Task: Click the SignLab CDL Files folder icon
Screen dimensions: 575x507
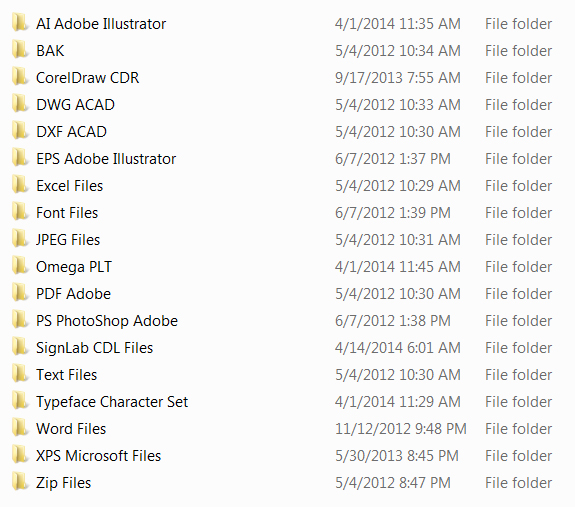Action: (x=20, y=347)
